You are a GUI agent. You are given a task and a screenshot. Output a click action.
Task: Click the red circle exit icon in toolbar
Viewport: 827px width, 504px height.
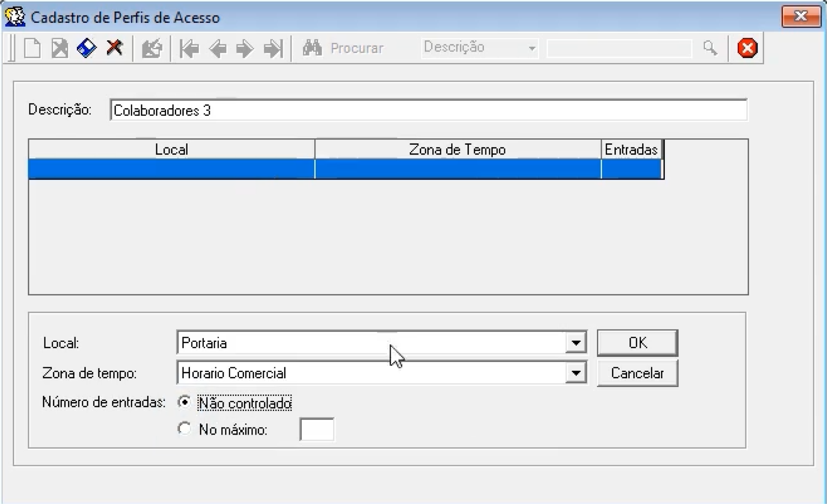pyautogui.click(x=747, y=48)
